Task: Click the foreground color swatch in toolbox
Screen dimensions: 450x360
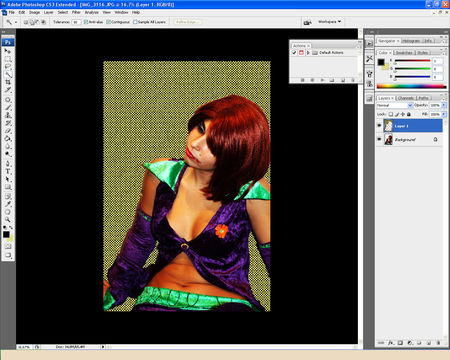Action: tap(6, 235)
